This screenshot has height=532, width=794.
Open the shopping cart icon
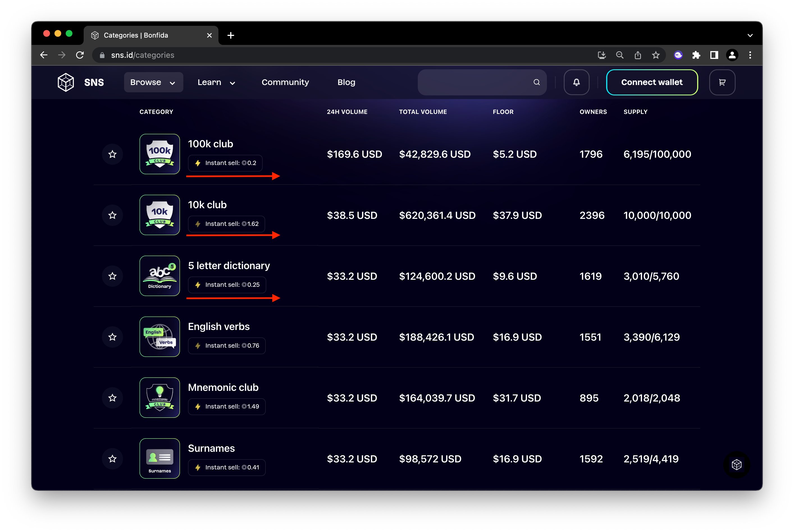coord(722,82)
